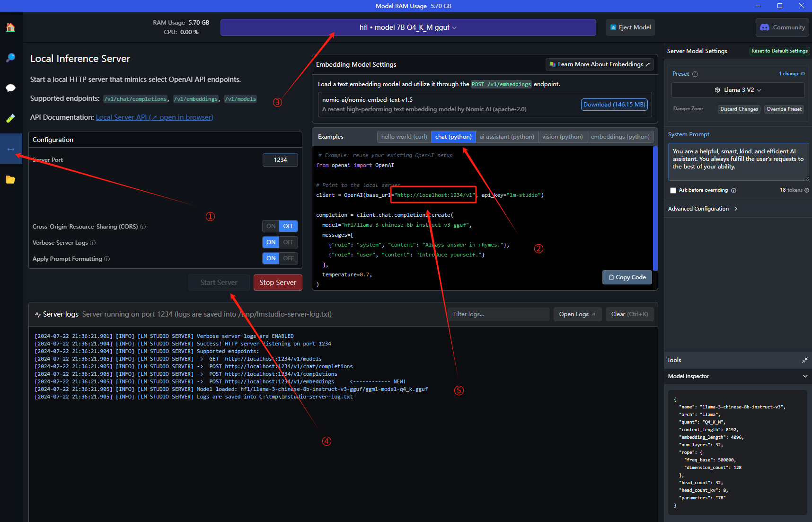The width and height of the screenshot is (812, 522).
Task: Click the Stop Server button
Action: click(x=278, y=283)
